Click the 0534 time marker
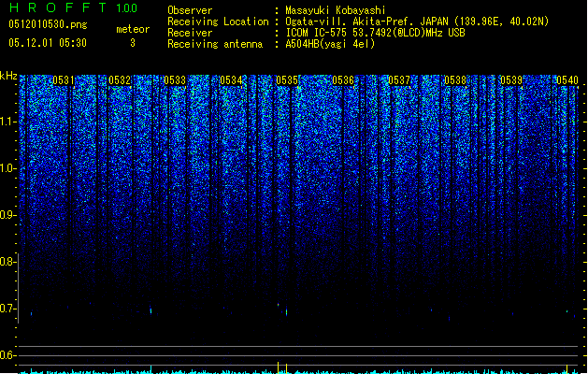The image size is (588, 374). (231, 80)
